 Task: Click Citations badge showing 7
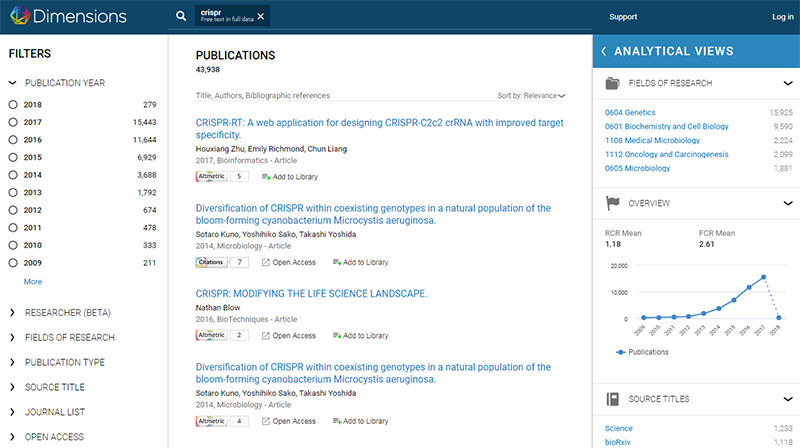(x=211, y=262)
